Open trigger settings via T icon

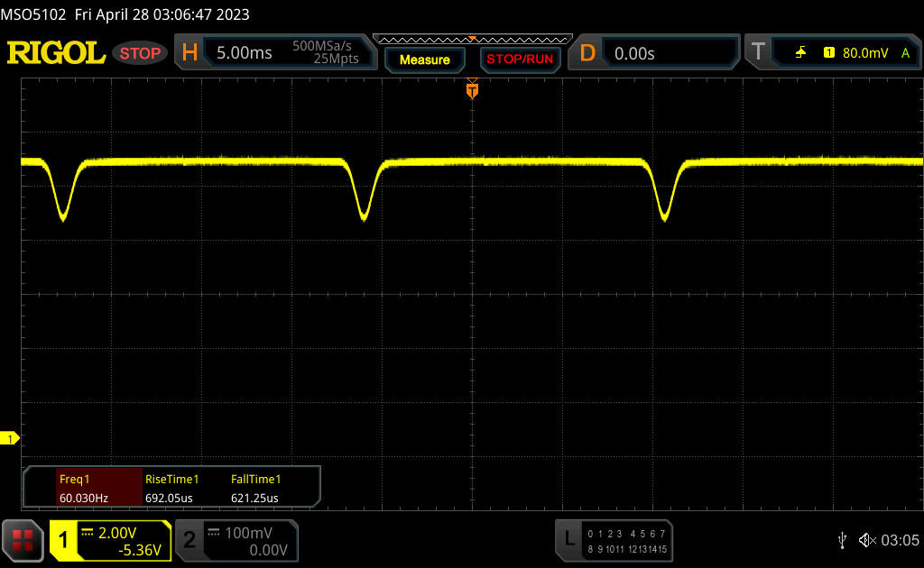click(x=758, y=53)
